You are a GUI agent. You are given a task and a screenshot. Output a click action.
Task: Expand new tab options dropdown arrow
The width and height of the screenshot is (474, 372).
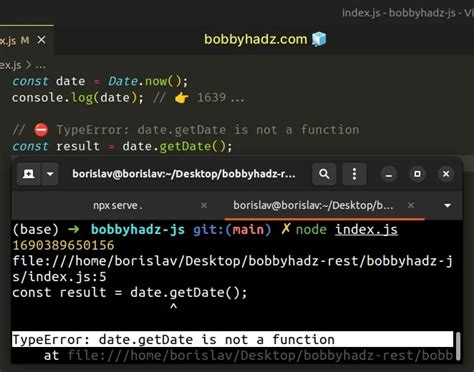[x=50, y=174]
